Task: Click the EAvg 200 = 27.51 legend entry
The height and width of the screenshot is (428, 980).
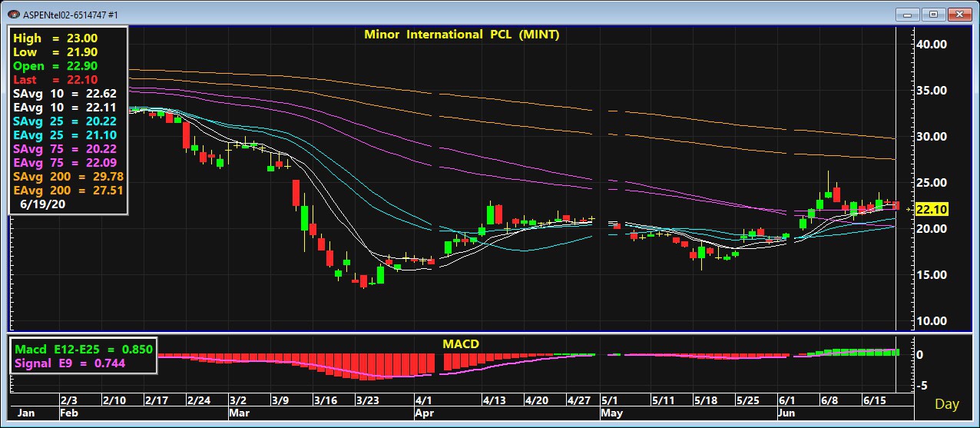Action: tap(69, 191)
